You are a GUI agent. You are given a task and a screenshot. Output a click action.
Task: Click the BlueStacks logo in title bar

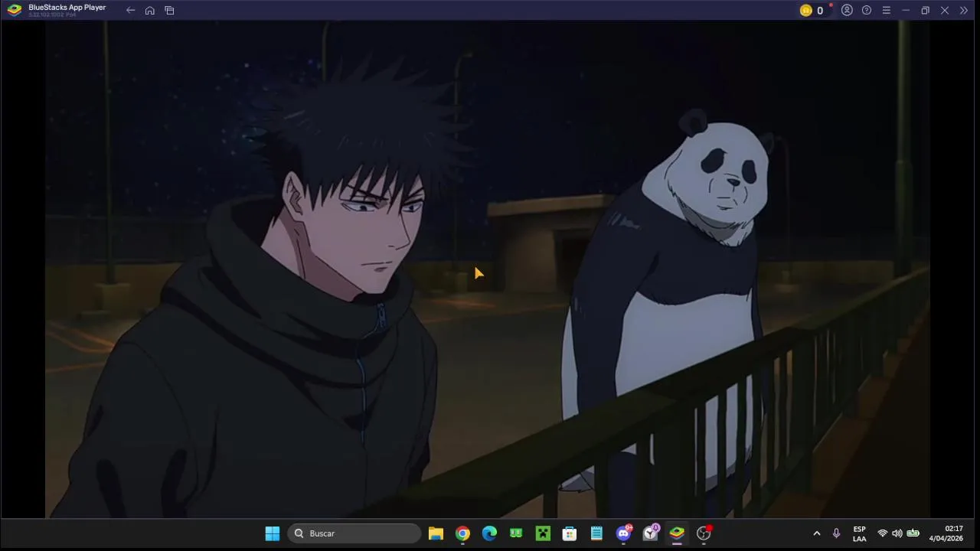tap(15, 10)
